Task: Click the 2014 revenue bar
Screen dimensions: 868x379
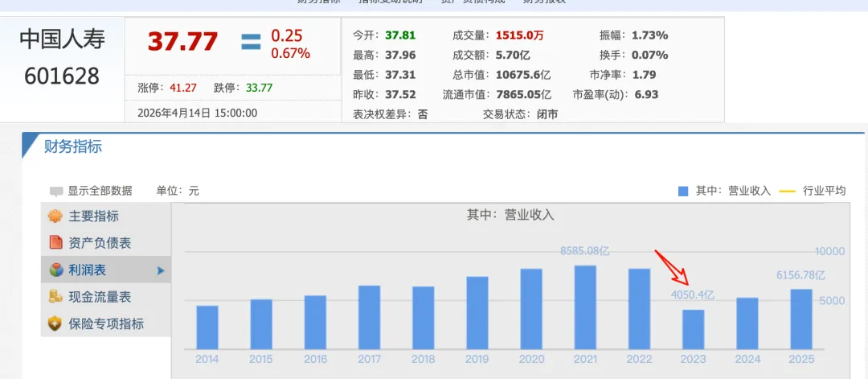Action: click(x=207, y=328)
